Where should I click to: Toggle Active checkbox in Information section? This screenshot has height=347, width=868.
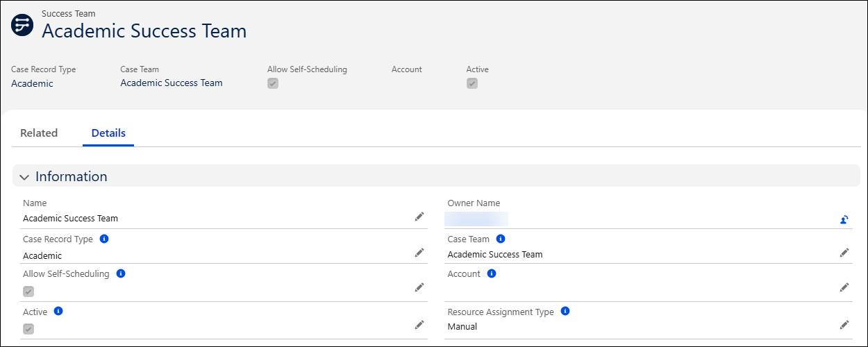click(28, 329)
